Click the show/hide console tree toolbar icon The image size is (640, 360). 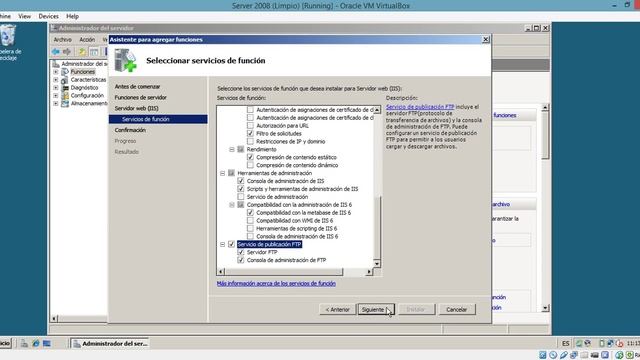(x=94, y=52)
